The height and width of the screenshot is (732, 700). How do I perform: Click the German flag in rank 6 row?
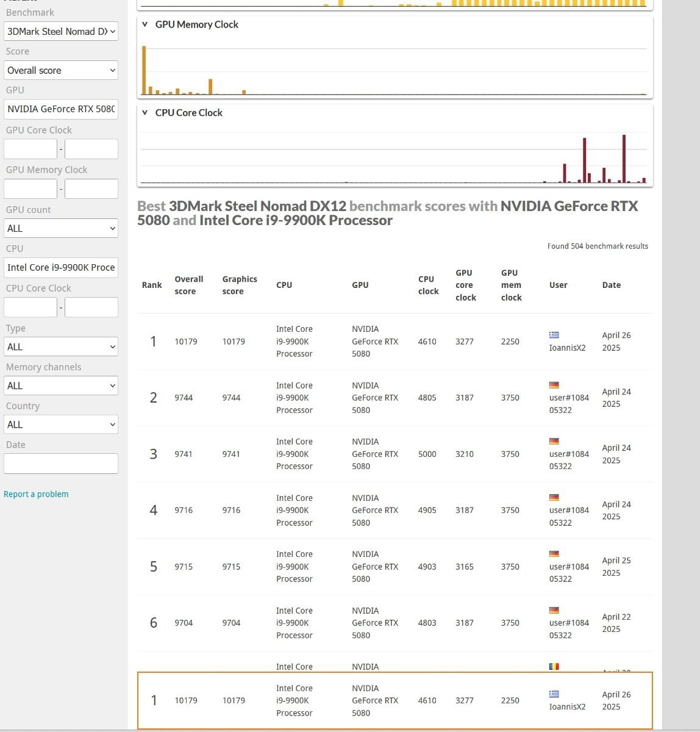point(554,610)
